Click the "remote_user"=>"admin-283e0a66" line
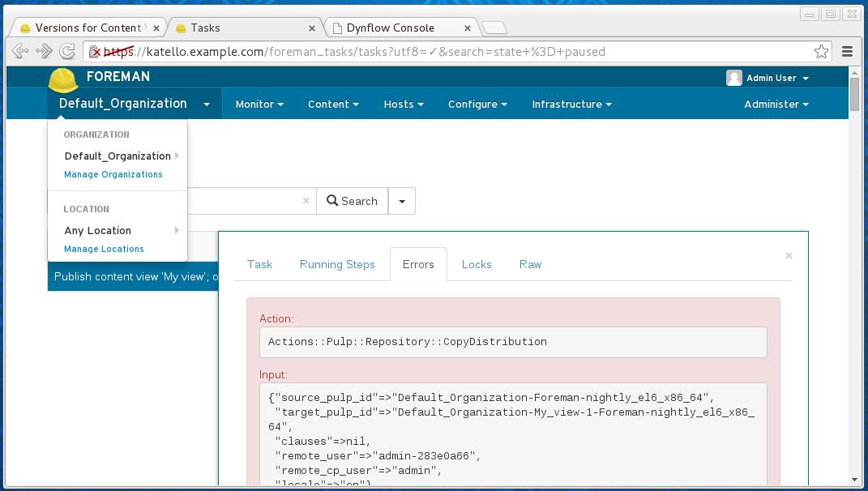The width and height of the screenshot is (868, 491). pyautogui.click(x=378, y=456)
